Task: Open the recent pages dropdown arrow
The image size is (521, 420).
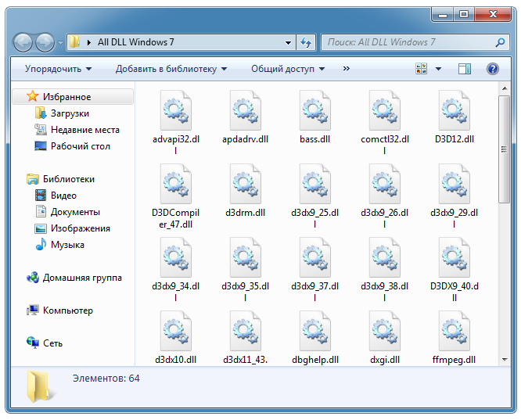Action: 60,43
